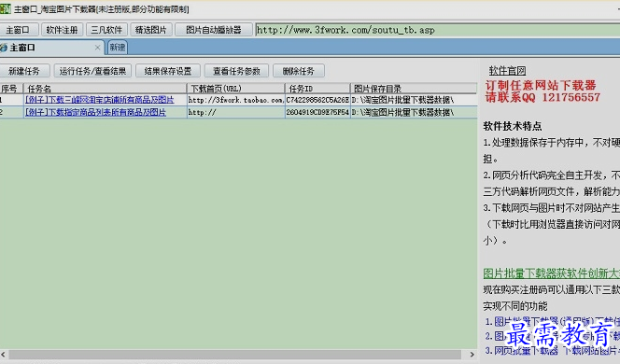Open the 主窗口 toolbar button

click(x=19, y=30)
